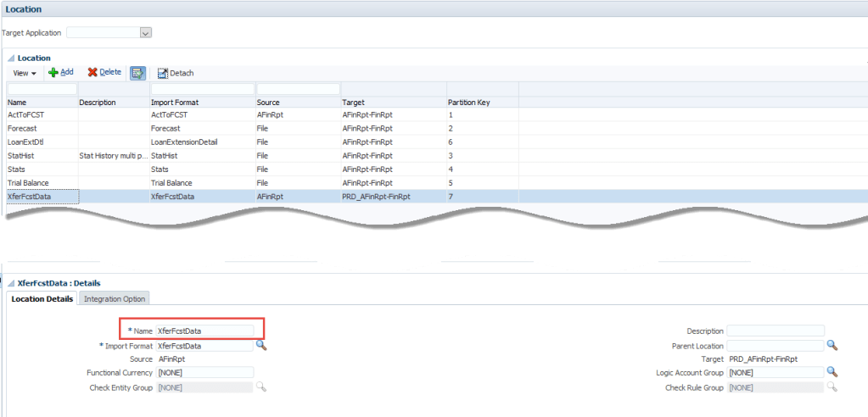Select the Trial Balance row
This screenshot has width=868, height=417.
(x=29, y=182)
